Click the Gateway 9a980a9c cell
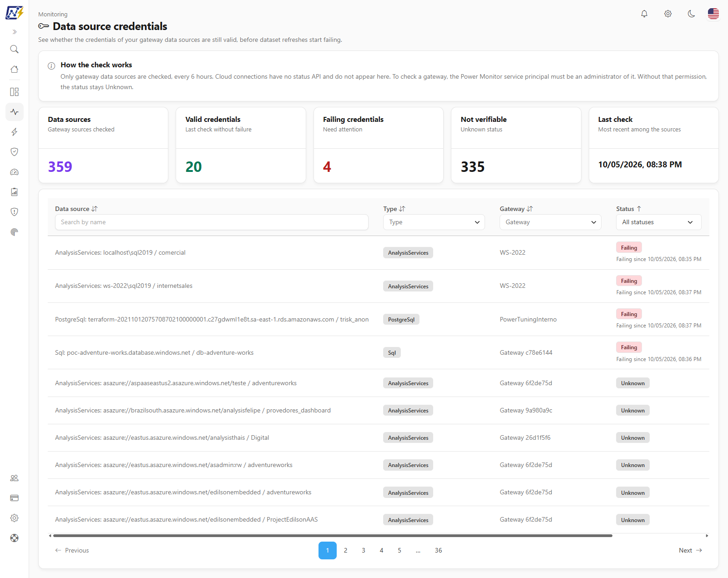Viewport: 728px width, 578px height. click(x=526, y=410)
